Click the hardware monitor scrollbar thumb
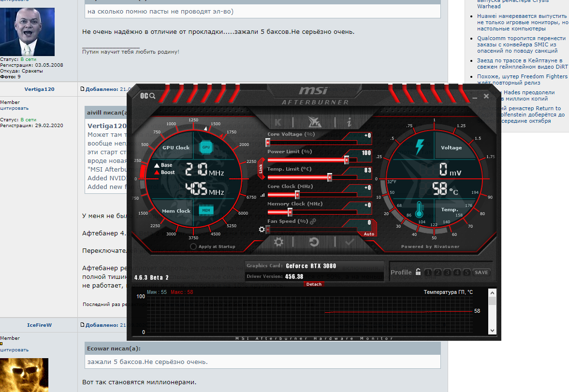This screenshot has height=392, width=569. [x=492, y=301]
